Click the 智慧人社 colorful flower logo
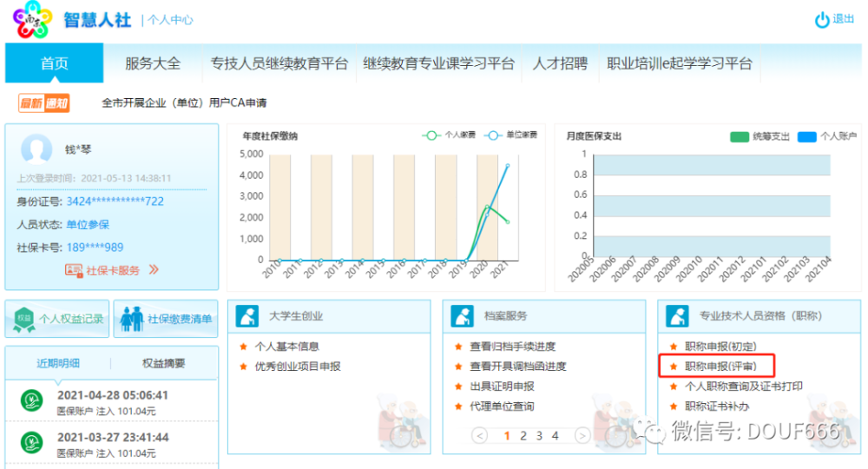868x469 pixels. pos(33,20)
